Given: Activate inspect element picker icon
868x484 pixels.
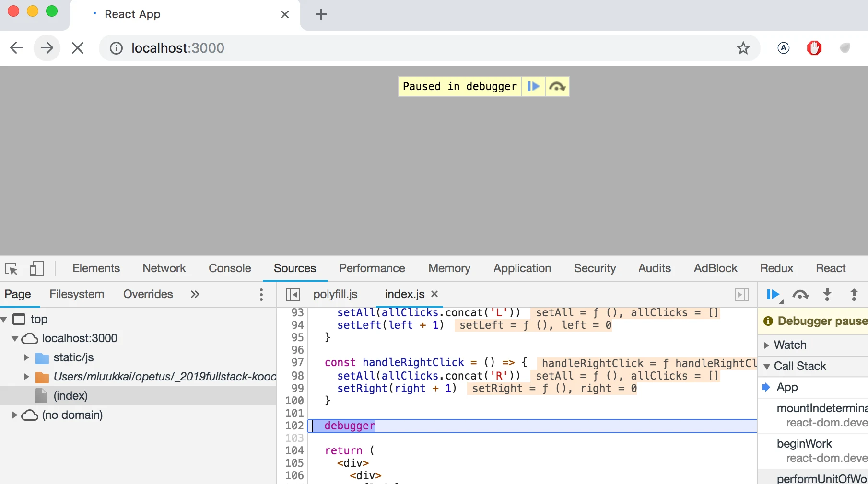Looking at the screenshot, I should (12, 268).
